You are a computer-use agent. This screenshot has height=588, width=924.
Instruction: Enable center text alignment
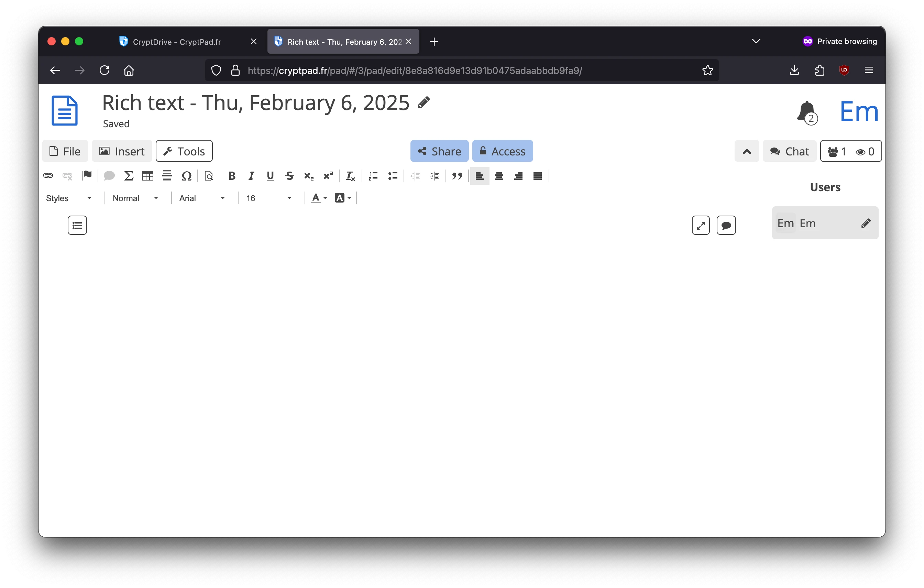pos(499,176)
